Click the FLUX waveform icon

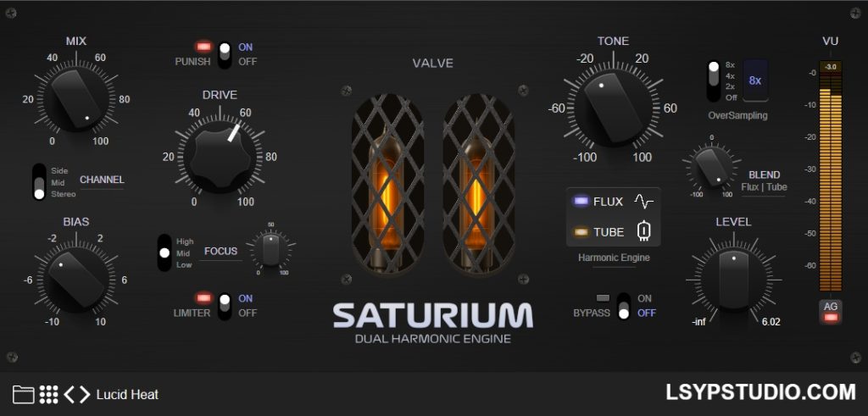(644, 202)
